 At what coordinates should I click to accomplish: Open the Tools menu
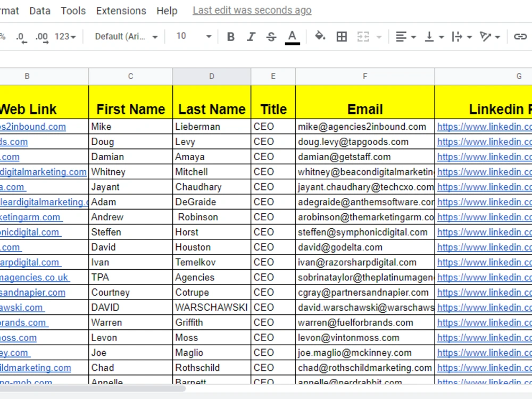click(x=73, y=11)
